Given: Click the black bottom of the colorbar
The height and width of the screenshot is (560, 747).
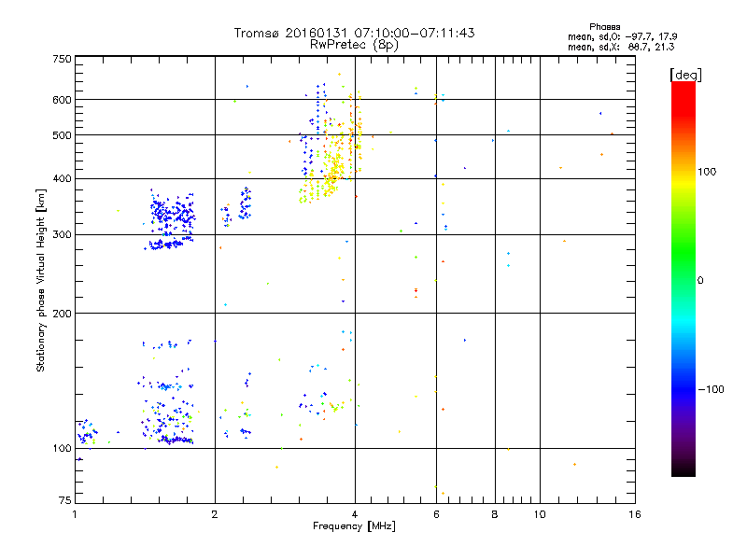Looking at the screenshot, I should point(684,469).
